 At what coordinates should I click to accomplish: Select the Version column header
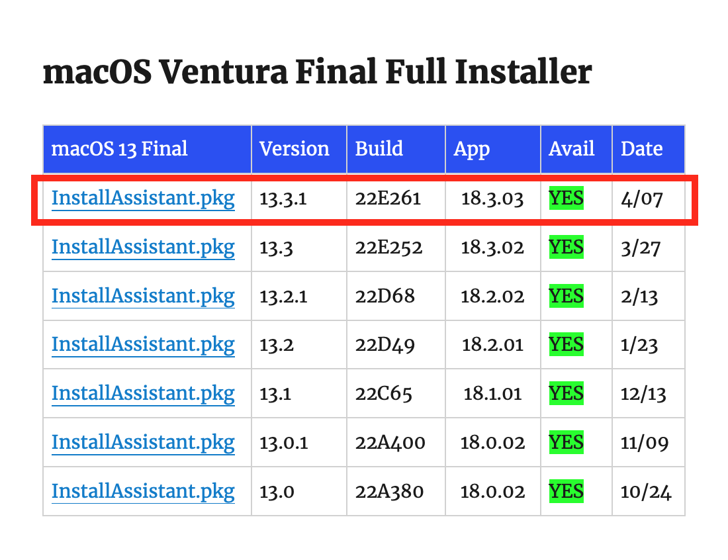click(x=295, y=149)
